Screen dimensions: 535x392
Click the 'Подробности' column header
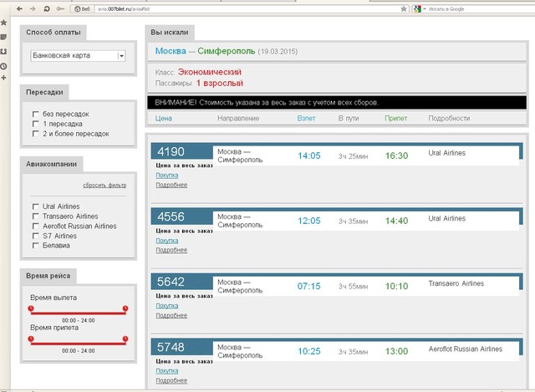449,119
